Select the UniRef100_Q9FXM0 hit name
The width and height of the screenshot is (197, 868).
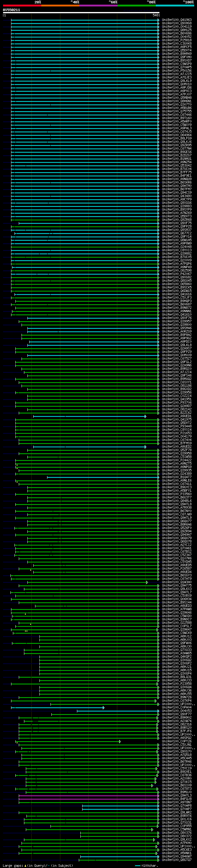(x=177, y=57)
